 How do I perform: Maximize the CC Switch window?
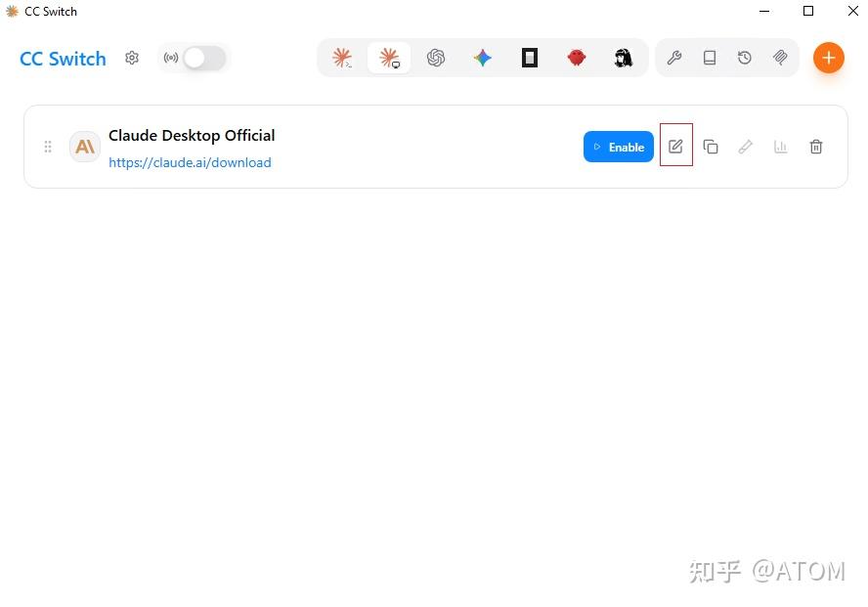pos(808,11)
